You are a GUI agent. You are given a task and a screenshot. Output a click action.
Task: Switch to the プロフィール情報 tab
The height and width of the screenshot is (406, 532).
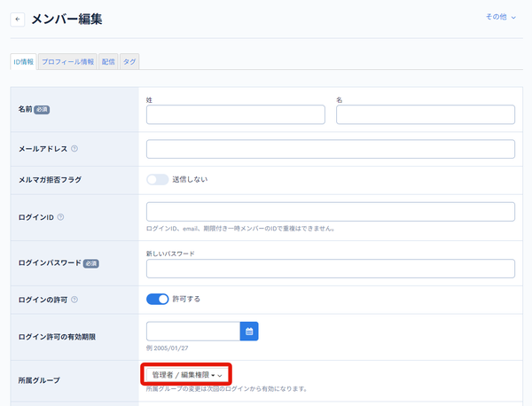tap(68, 62)
